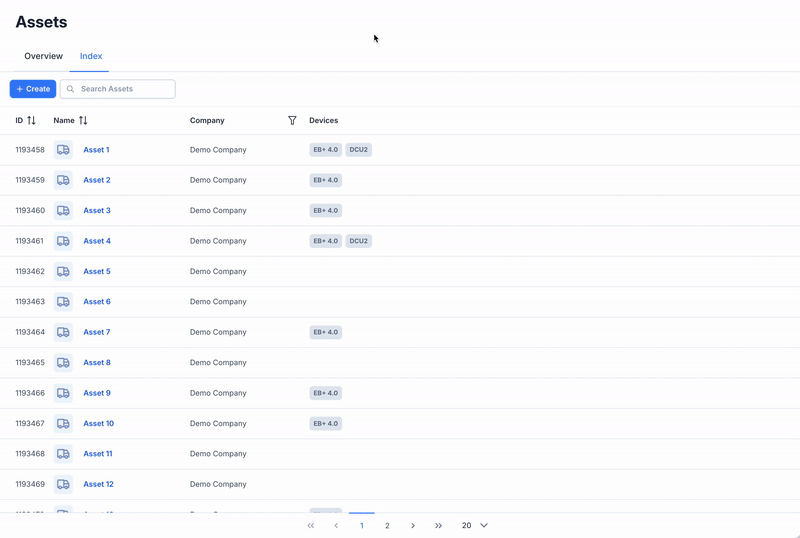The width and height of the screenshot is (800, 538).
Task: Click the truck icon beside Asset 5
Action: click(x=63, y=272)
